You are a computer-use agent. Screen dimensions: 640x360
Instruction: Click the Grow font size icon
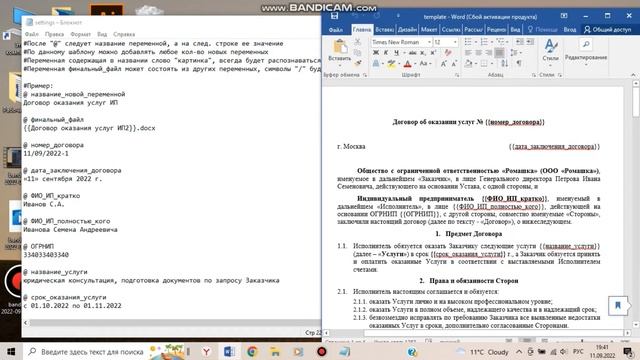click(x=444, y=63)
